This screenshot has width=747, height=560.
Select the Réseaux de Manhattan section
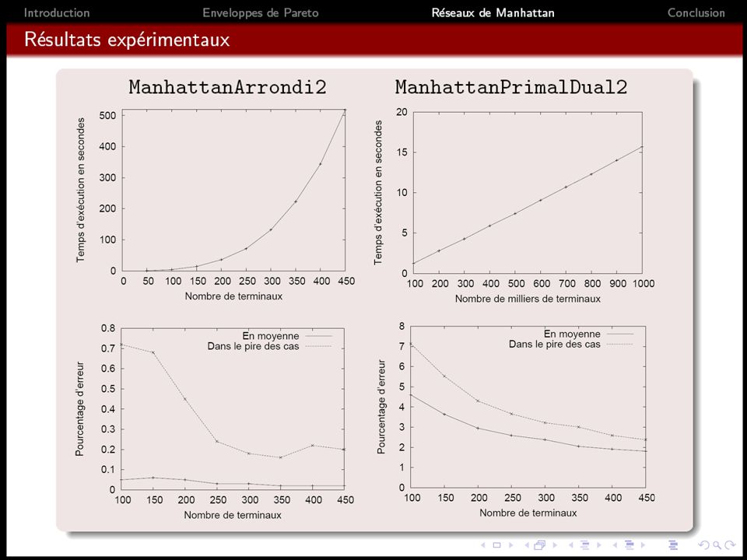(493, 13)
